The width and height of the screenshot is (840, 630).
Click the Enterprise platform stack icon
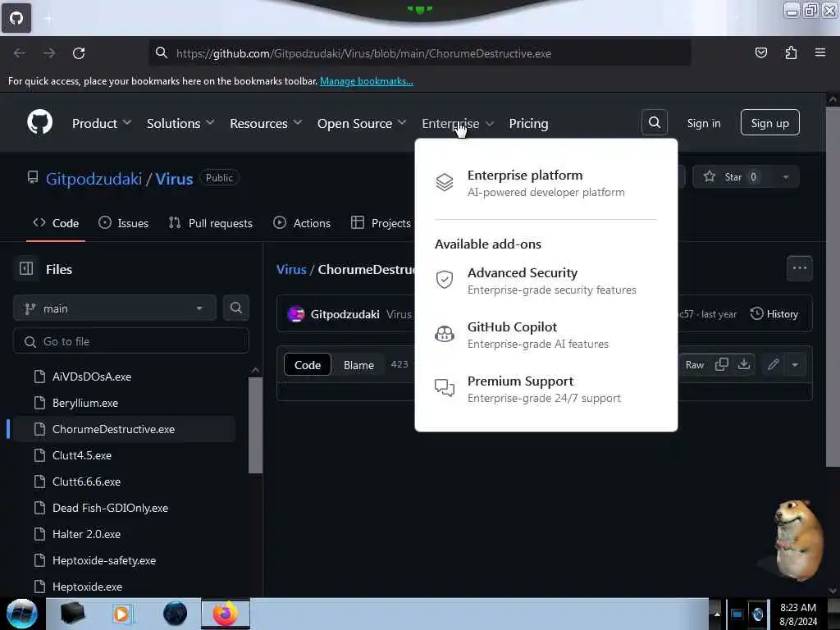(444, 183)
